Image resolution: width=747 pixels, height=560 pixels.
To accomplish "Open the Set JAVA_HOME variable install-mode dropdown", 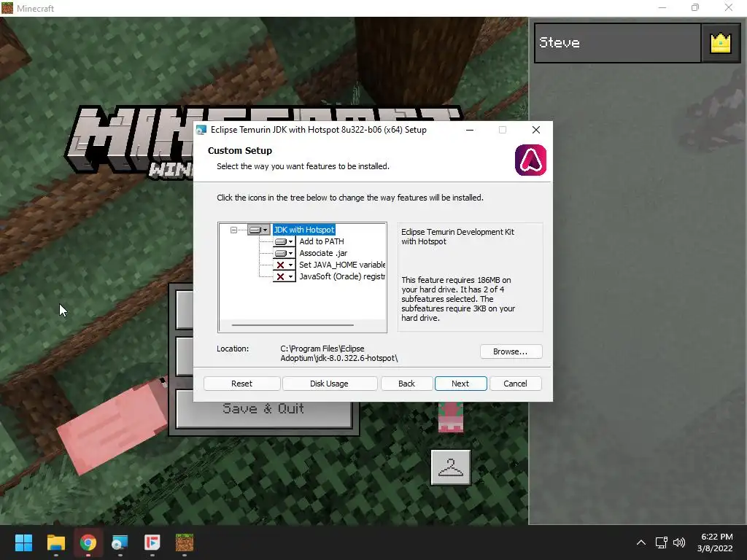I will click(x=284, y=265).
